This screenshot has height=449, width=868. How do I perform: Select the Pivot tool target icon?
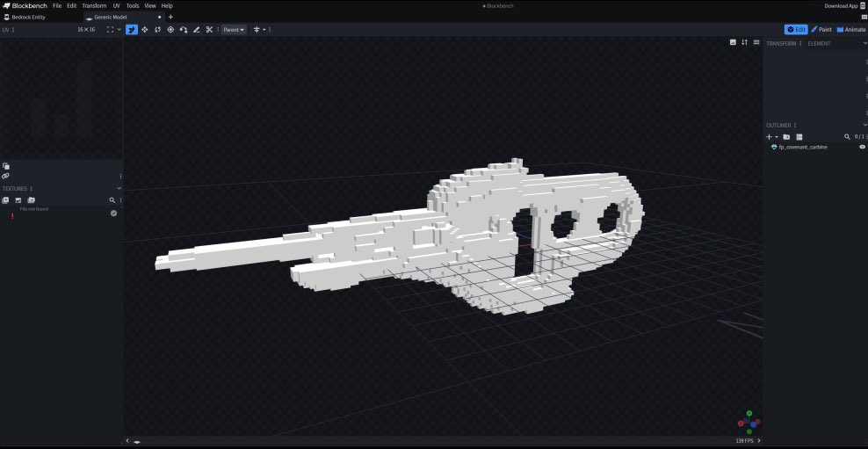pyautogui.click(x=170, y=29)
